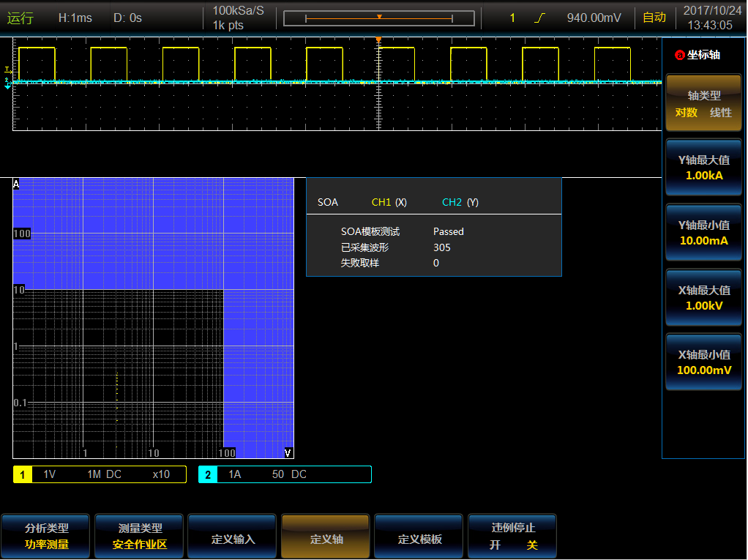Click the rising edge trigger slope icon
748x560 pixels.
540,18
